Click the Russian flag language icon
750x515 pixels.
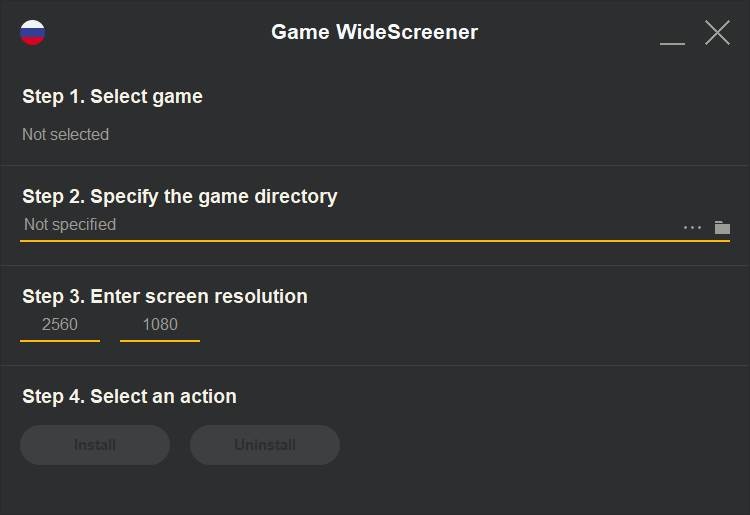tap(33, 32)
